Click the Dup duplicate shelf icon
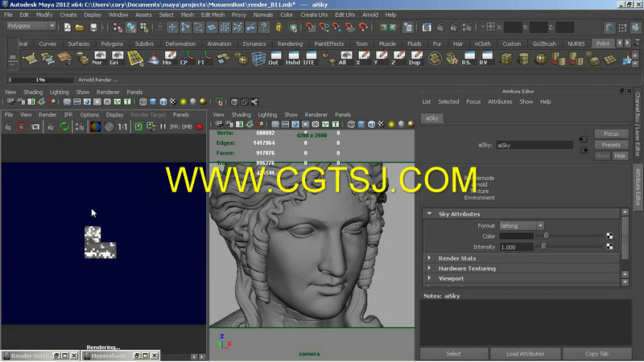This screenshot has width=644, height=362. [x=415, y=58]
